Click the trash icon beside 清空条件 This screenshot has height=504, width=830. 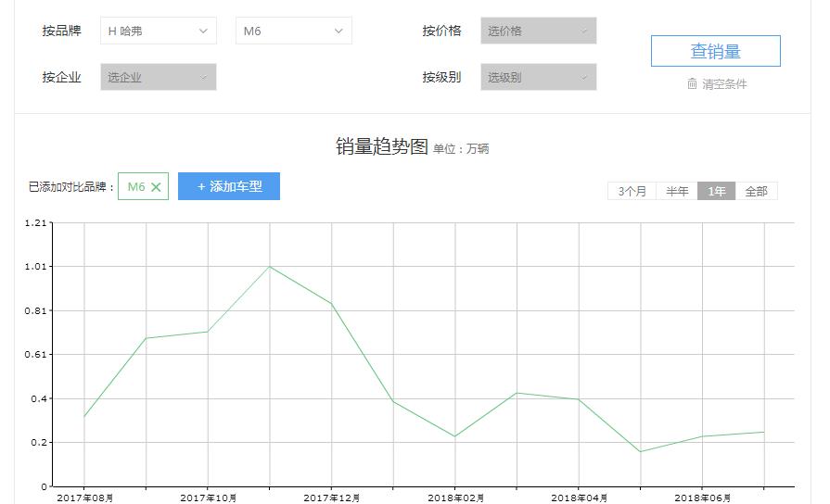692,83
